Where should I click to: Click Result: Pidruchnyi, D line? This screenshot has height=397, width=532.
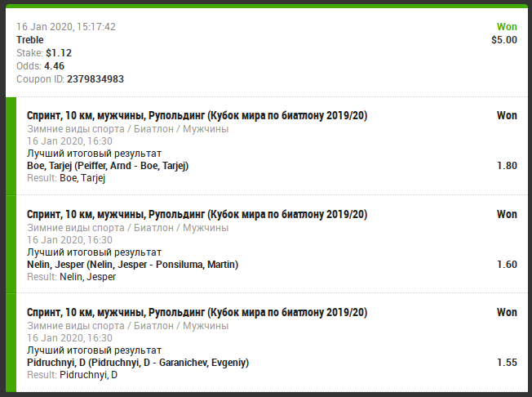pyautogui.click(x=73, y=375)
